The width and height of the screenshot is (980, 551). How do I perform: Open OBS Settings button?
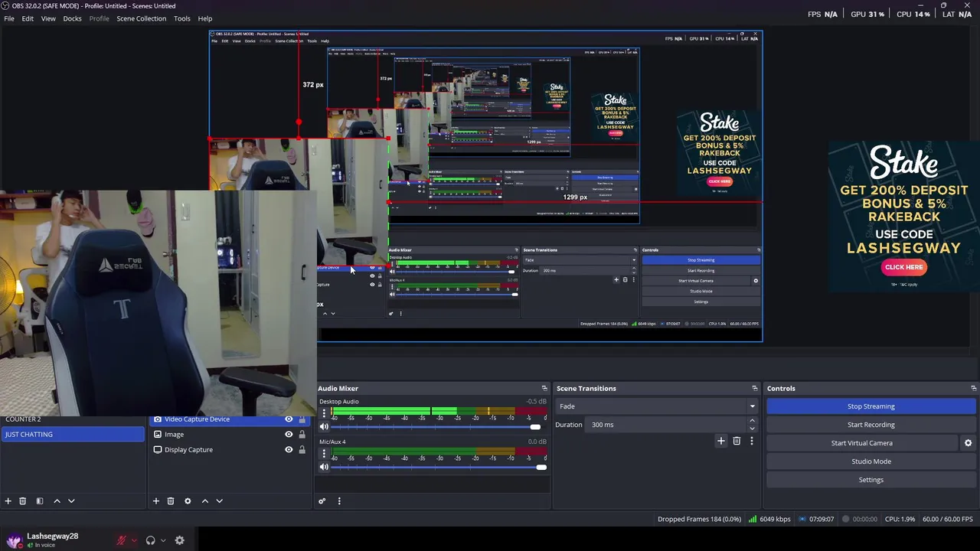click(x=871, y=480)
